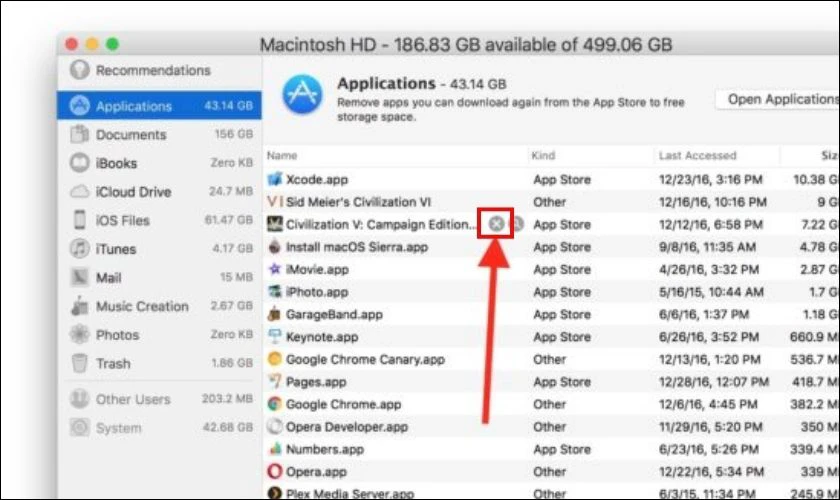The image size is (840, 500).
Task: Click the Other Users icon
Action: (79, 399)
